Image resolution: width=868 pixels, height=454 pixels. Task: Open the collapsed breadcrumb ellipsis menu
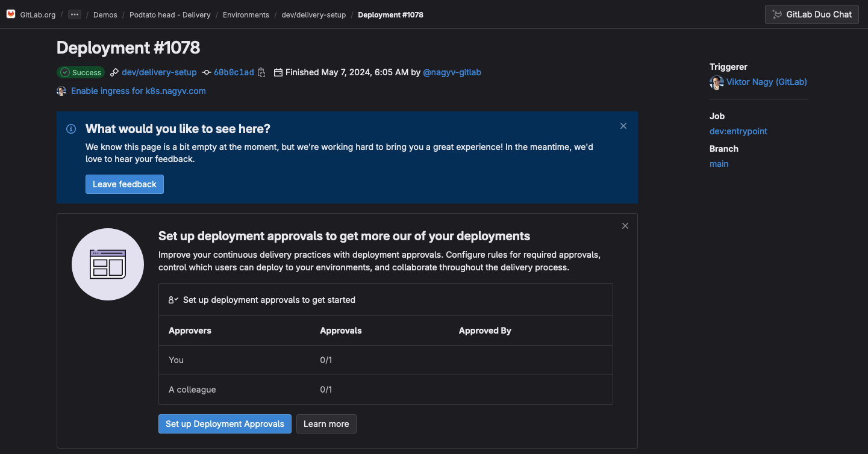pyautogui.click(x=74, y=14)
